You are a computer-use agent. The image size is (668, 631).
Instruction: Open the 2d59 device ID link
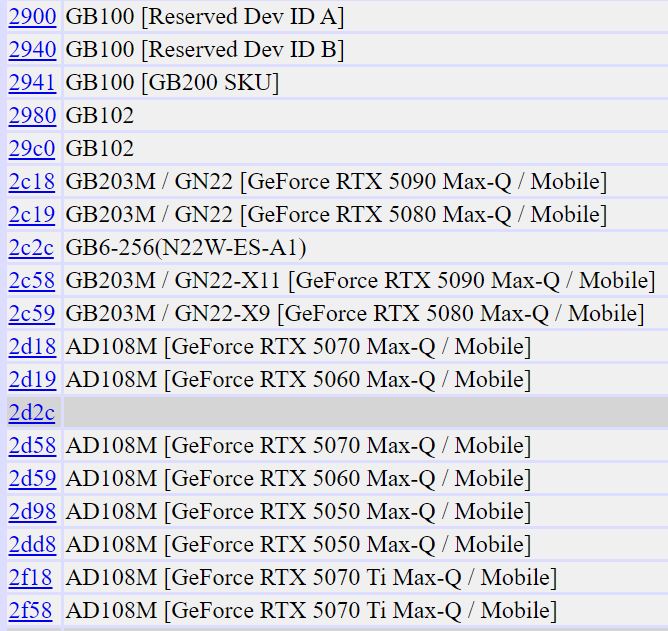coord(32,479)
